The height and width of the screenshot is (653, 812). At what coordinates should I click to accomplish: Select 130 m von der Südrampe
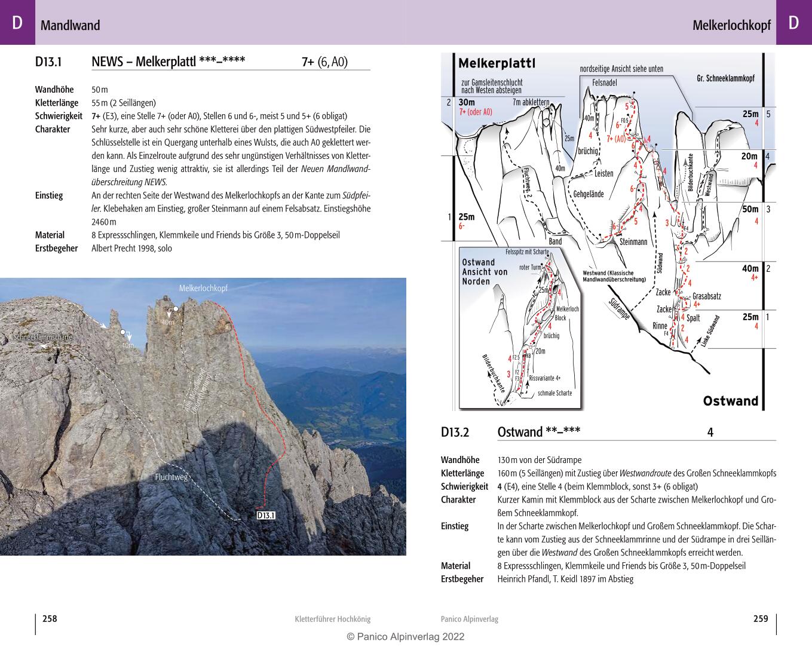[539, 460]
